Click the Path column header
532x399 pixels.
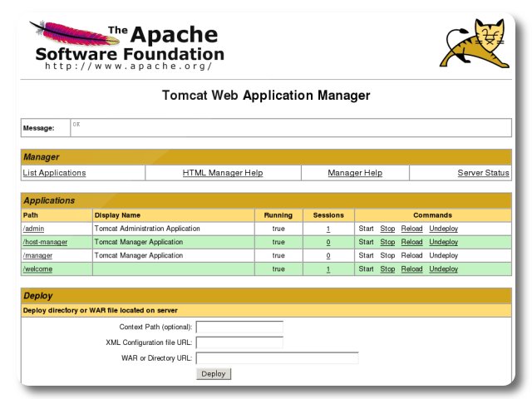point(31,215)
